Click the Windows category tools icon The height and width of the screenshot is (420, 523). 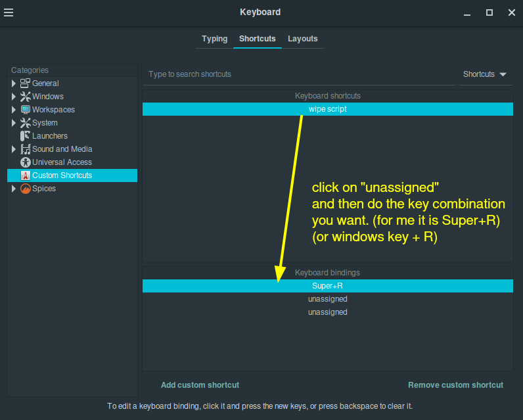25,97
